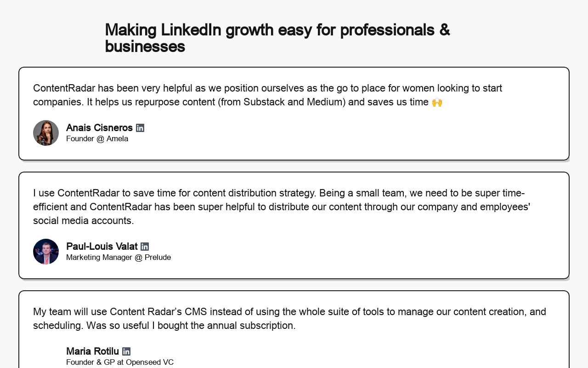
Task: Click Paul-Louis Valat's testimonial text
Action: pyautogui.click(x=282, y=207)
